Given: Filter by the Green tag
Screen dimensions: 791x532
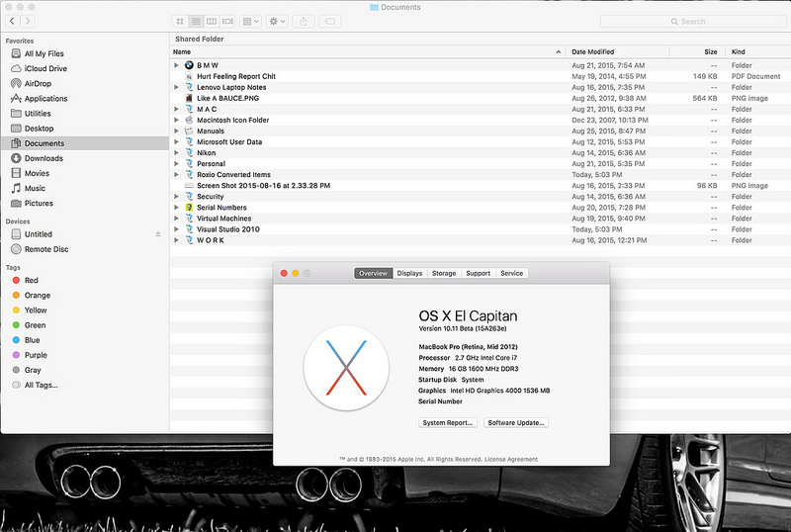Looking at the screenshot, I should [x=35, y=325].
